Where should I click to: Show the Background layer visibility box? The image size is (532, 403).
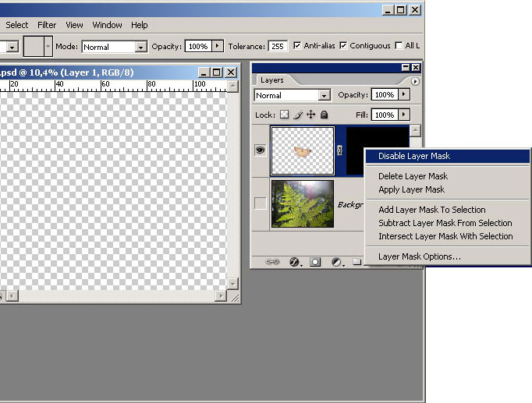[261, 203]
